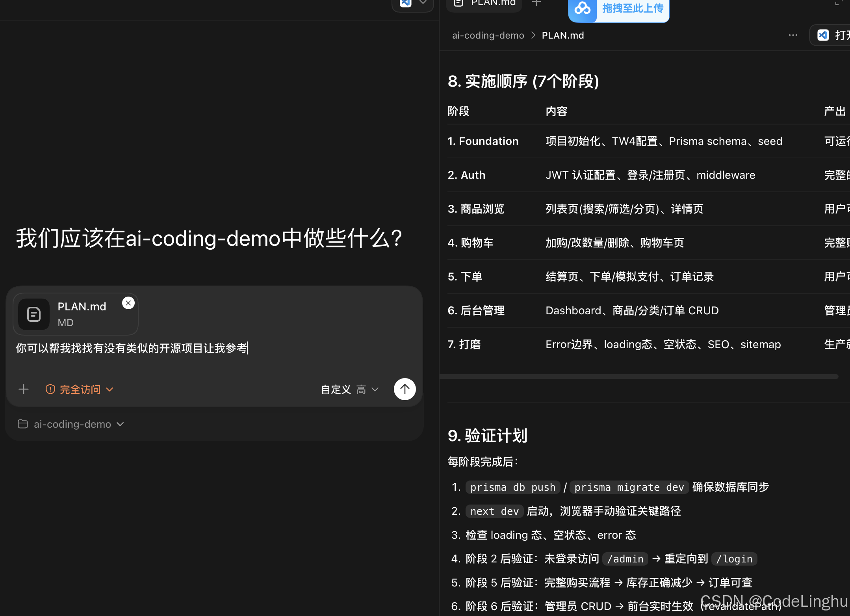The width and height of the screenshot is (850, 616).
Task: Click the 内容 column header
Action: [x=556, y=111]
